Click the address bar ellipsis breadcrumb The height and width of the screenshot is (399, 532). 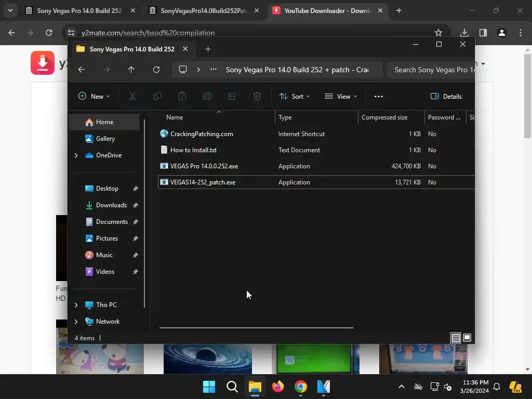pyautogui.click(x=214, y=69)
